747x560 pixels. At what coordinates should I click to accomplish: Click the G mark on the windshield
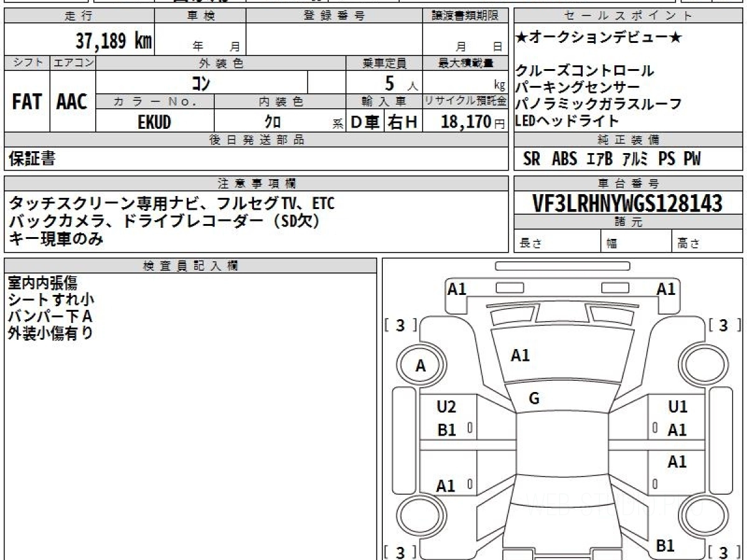click(x=533, y=399)
